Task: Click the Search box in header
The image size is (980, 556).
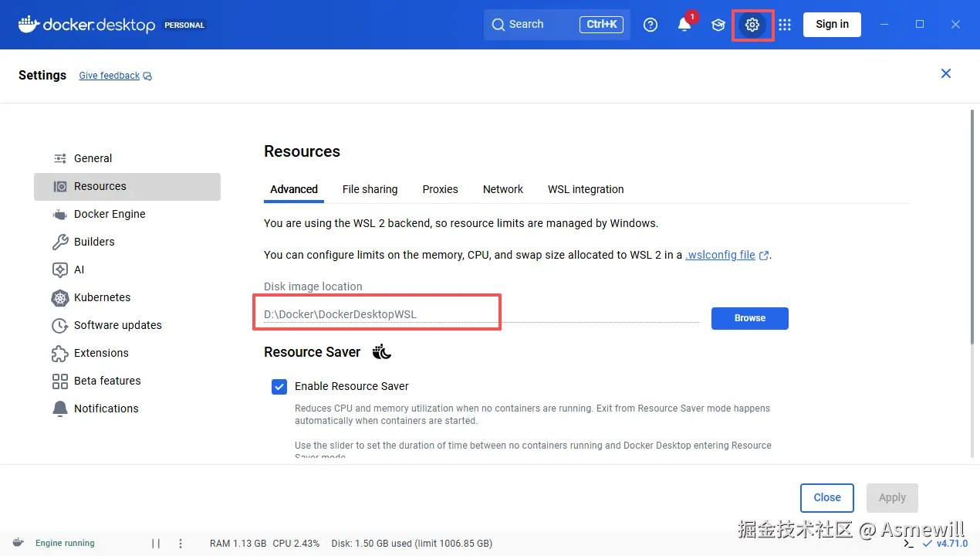Action: tap(557, 25)
